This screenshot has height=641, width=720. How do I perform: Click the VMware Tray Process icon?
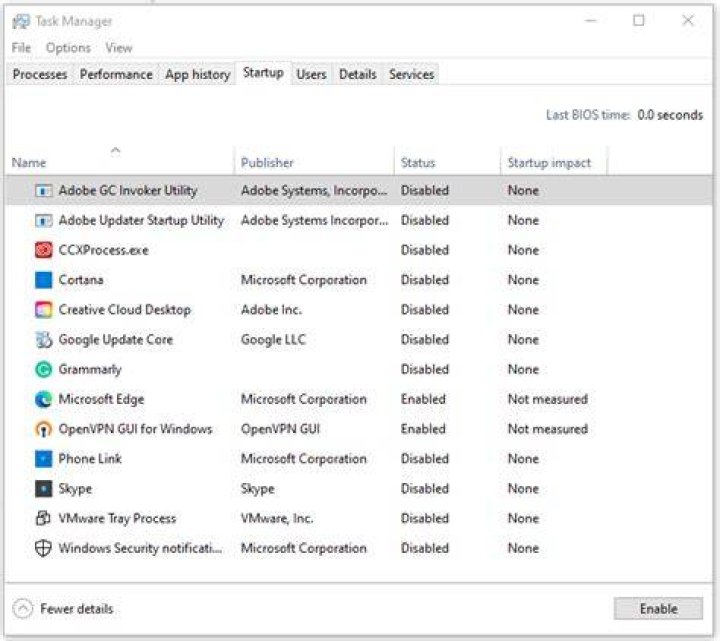(x=43, y=518)
